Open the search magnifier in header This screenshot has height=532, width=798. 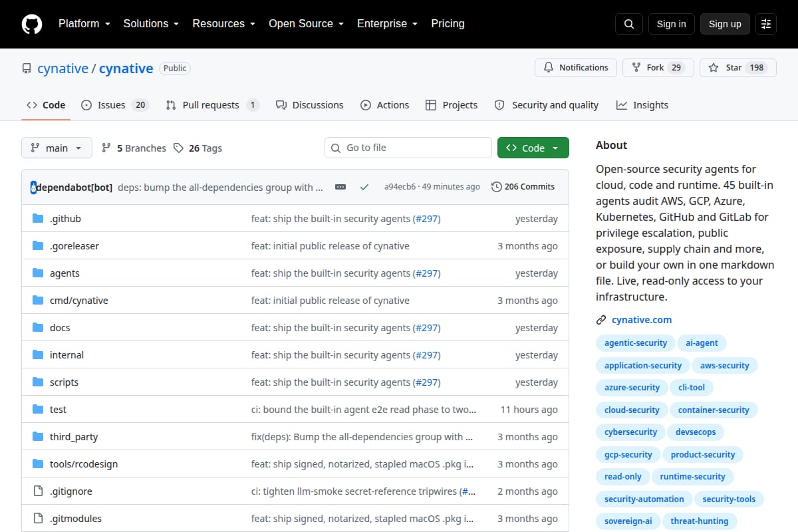(x=629, y=24)
